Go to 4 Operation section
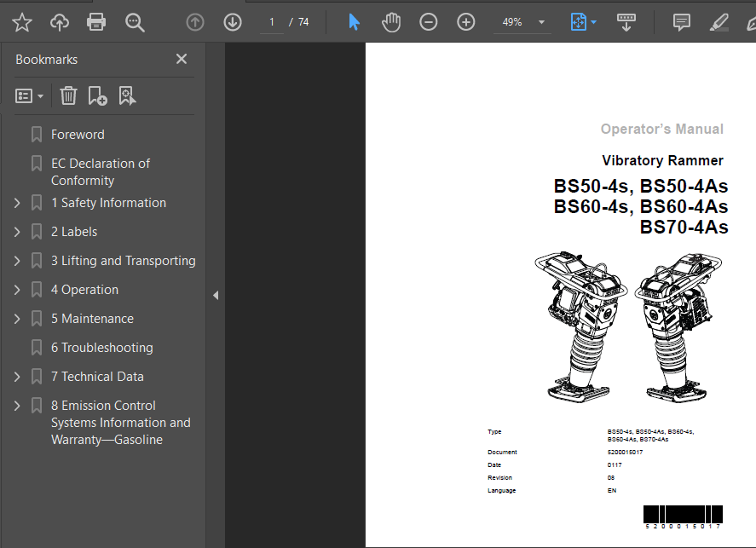Viewport: 756px width, 548px height. [x=85, y=290]
